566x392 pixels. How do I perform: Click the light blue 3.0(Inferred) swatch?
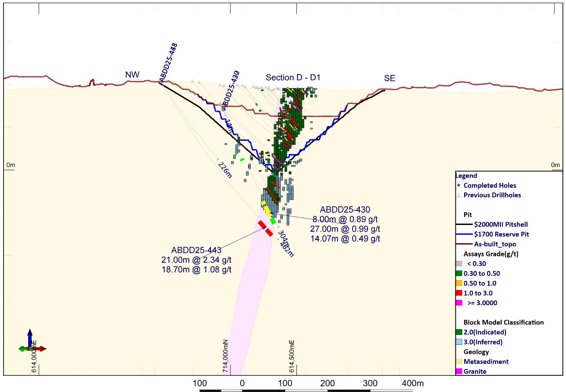pyautogui.click(x=459, y=342)
